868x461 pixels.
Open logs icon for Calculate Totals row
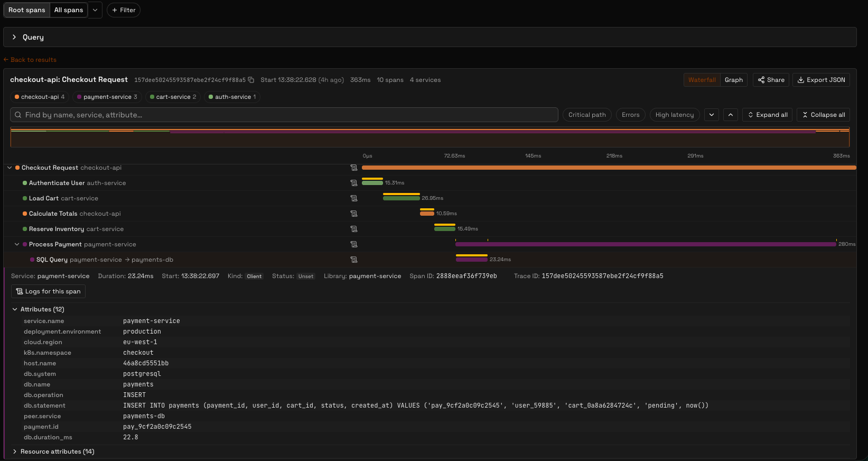(354, 214)
